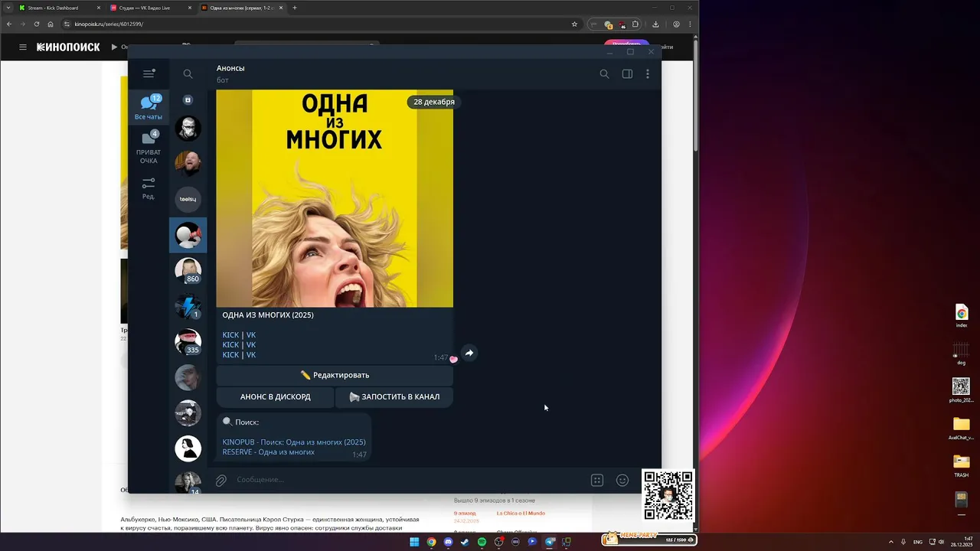Open the ПРИВАТОЧКА folder
The width and height of the screenshot is (980, 551).
tap(149, 147)
